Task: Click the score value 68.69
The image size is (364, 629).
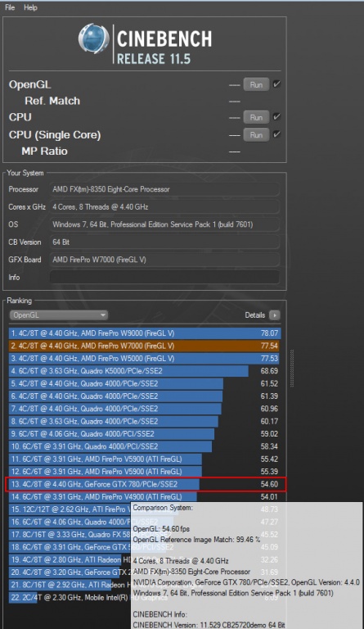Action: click(269, 371)
